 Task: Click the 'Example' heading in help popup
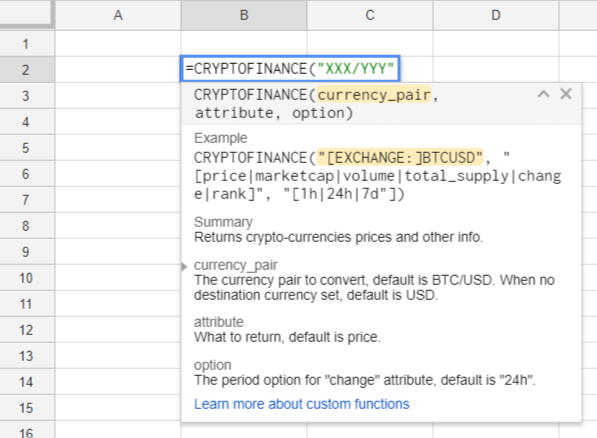(x=221, y=138)
